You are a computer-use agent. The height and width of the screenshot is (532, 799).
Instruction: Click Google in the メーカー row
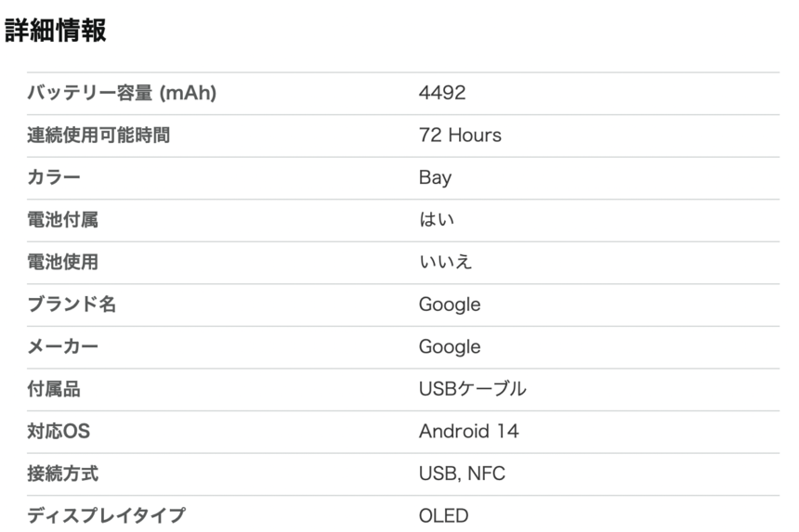pos(450,346)
